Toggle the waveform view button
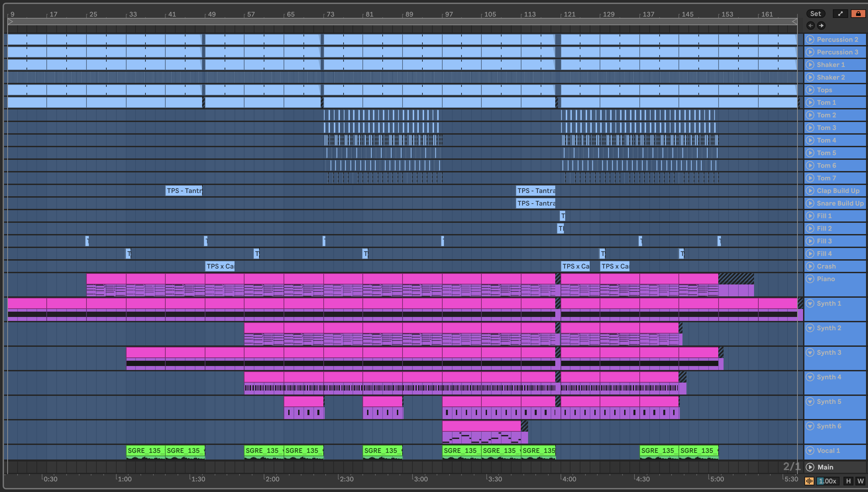868x492 pixels. 809,481
